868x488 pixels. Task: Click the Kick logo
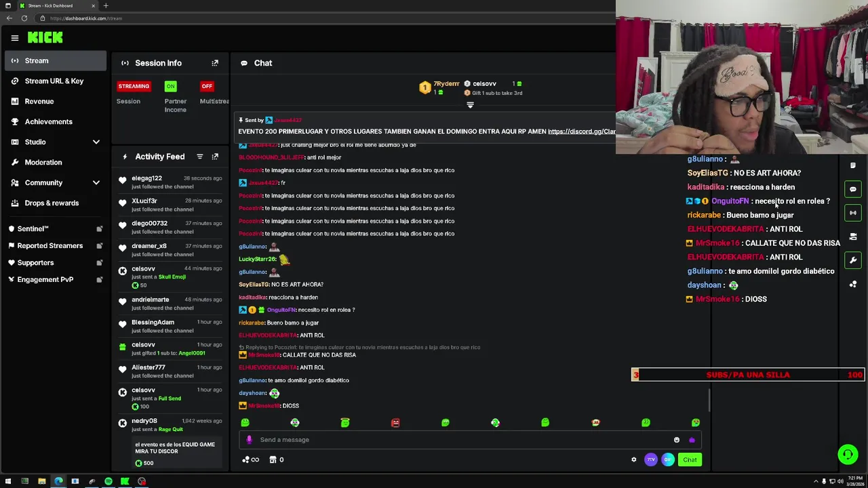pyautogui.click(x=45, y=37)
